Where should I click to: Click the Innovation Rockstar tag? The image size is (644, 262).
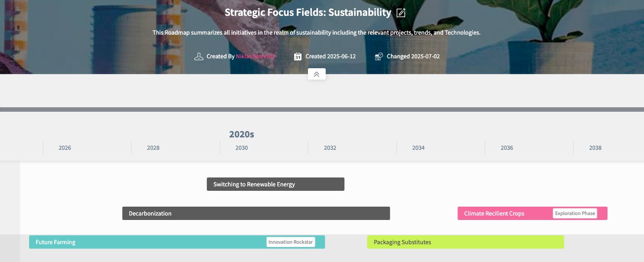coord(291,242)
